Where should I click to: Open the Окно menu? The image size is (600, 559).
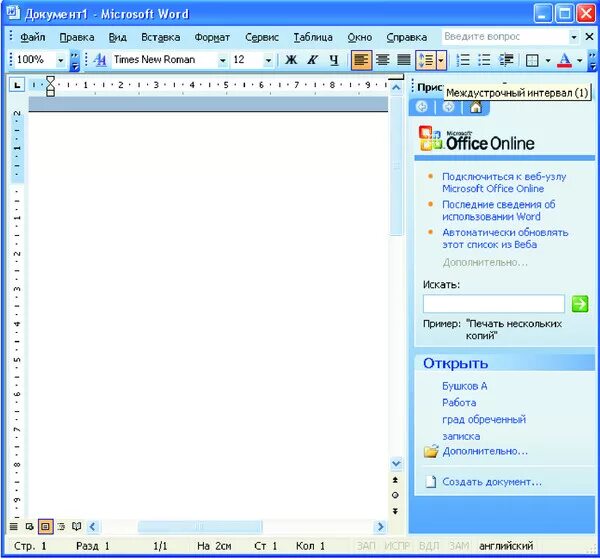[x=360, y=37]
